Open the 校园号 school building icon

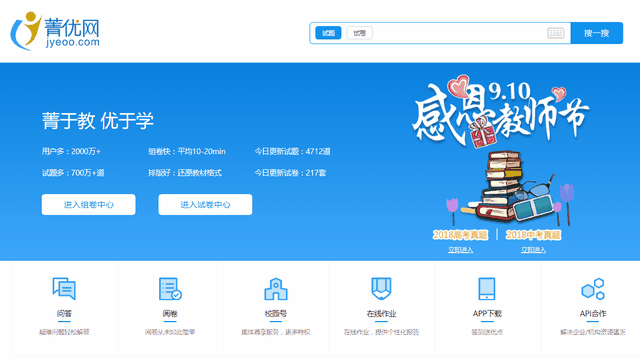pos(276,289)
